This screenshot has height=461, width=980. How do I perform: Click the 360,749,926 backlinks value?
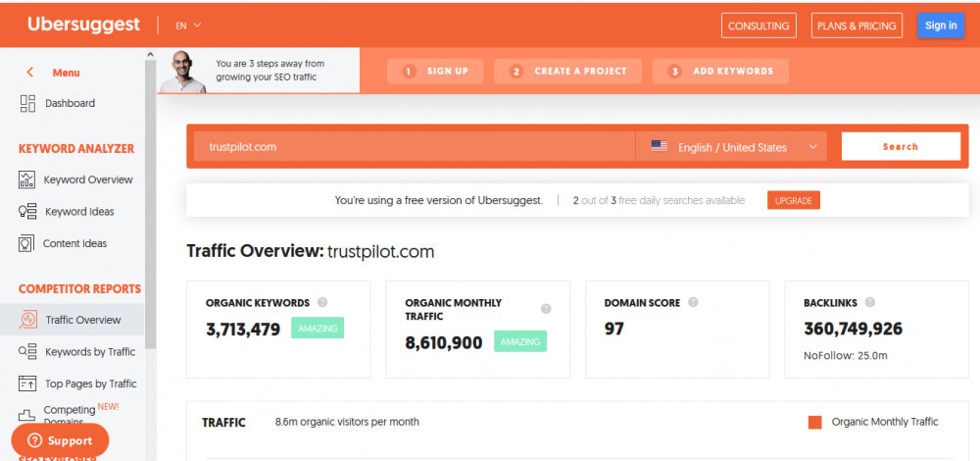854,329
